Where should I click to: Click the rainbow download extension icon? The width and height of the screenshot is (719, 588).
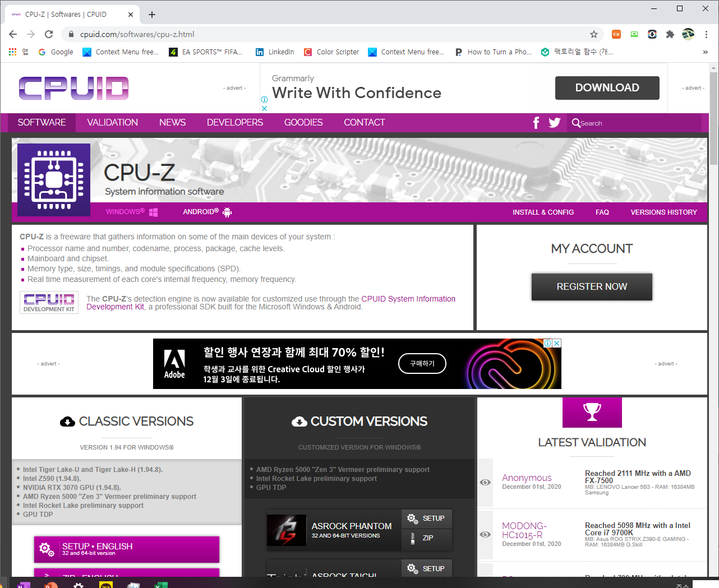point(652,34)
